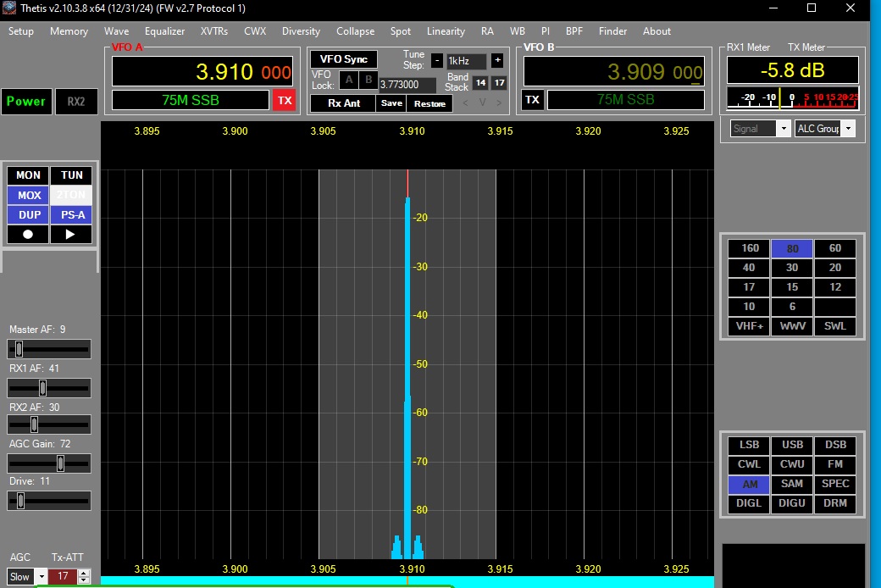
Task: Select SAM mode
Action: tap(792, 484)
